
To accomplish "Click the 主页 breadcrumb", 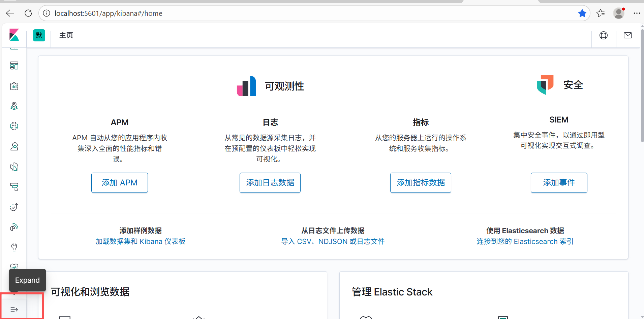I will [66, 35].
